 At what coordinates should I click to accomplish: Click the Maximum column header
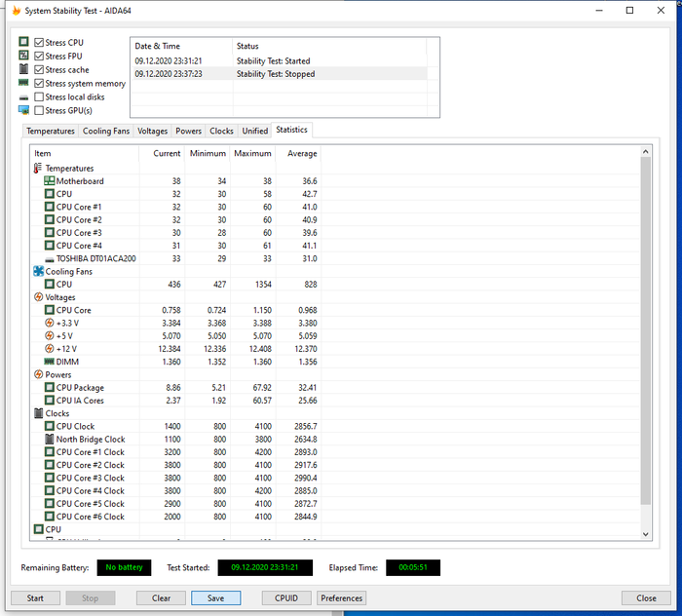[x=252, y=153]
